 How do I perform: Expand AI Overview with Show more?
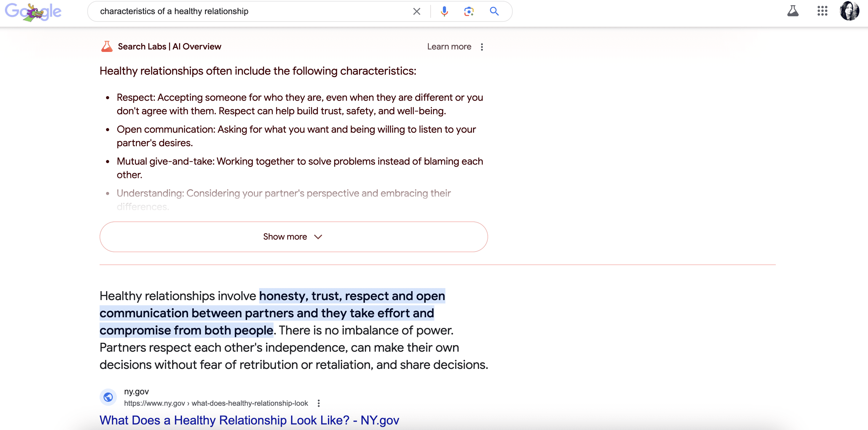coord(294,237)
